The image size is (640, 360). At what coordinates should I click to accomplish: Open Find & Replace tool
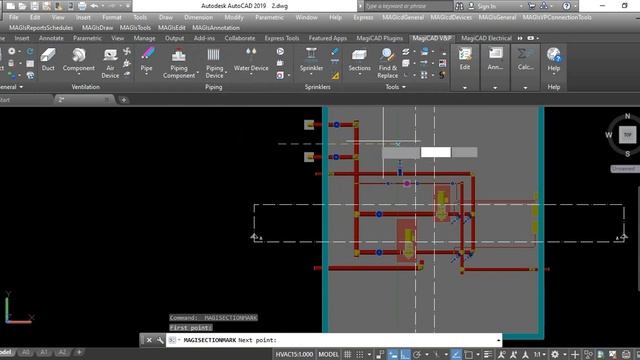tap(387, 63)
